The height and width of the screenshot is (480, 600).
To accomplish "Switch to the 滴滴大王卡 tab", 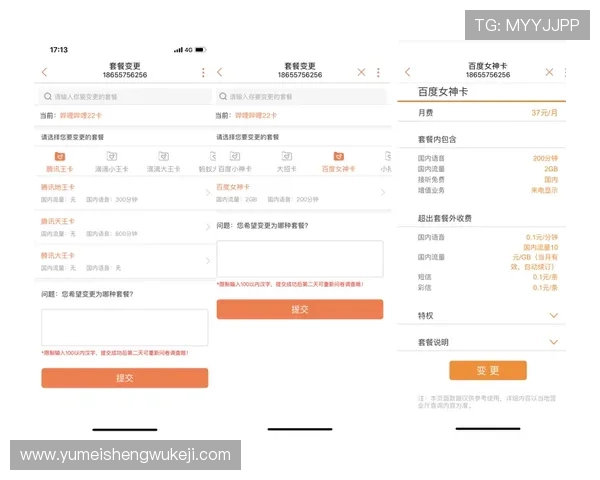I will coord(163,162).
